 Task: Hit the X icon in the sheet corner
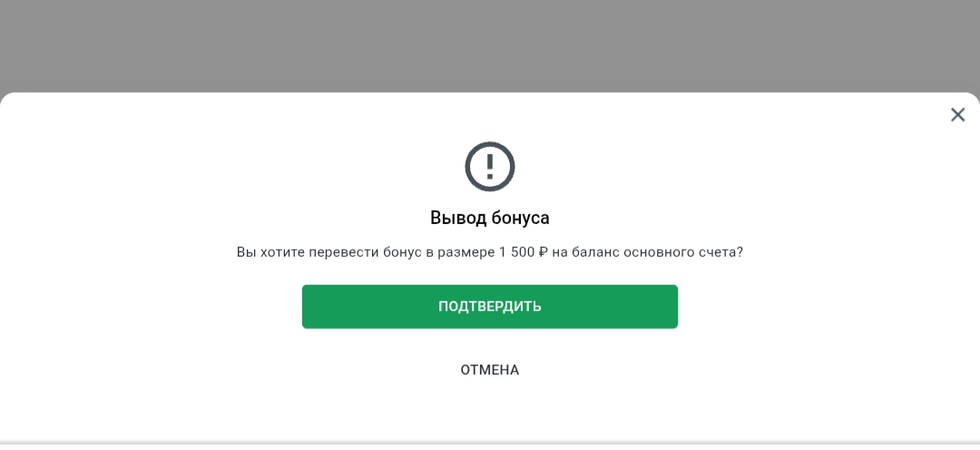(x=957, y=114)
